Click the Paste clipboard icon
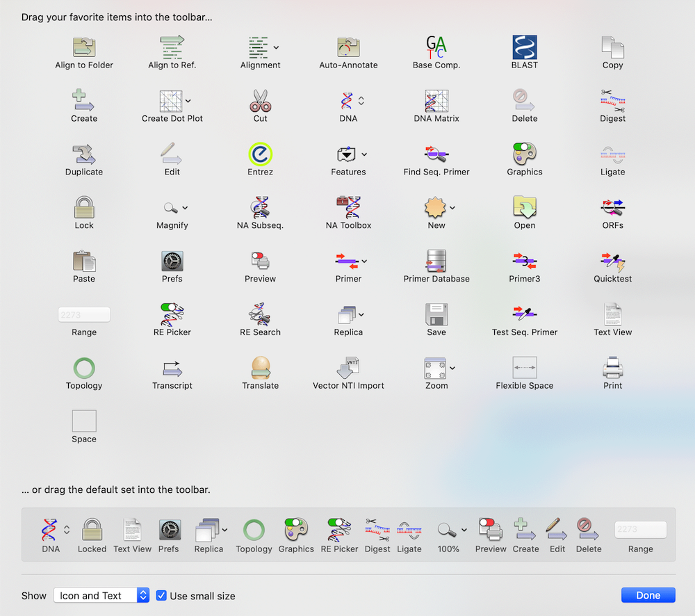This screenshot has width=695, height=616. [84, 261]
